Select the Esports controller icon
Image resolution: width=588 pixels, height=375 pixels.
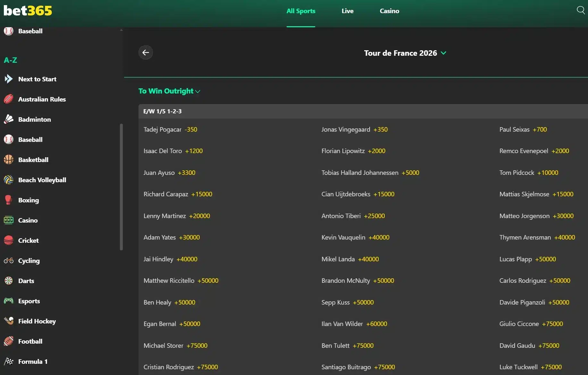(9, 301)
